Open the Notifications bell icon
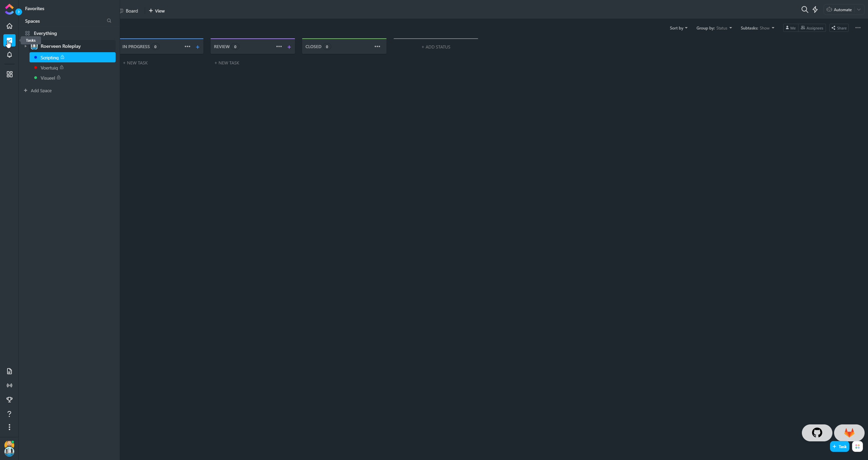This screenshot has width=868, height=460. (9, 55)
